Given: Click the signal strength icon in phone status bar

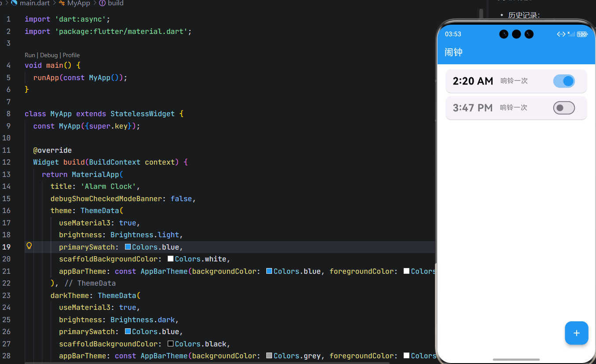Looking at the screenshot, I should pyautogui.click(x=571, y=34).
